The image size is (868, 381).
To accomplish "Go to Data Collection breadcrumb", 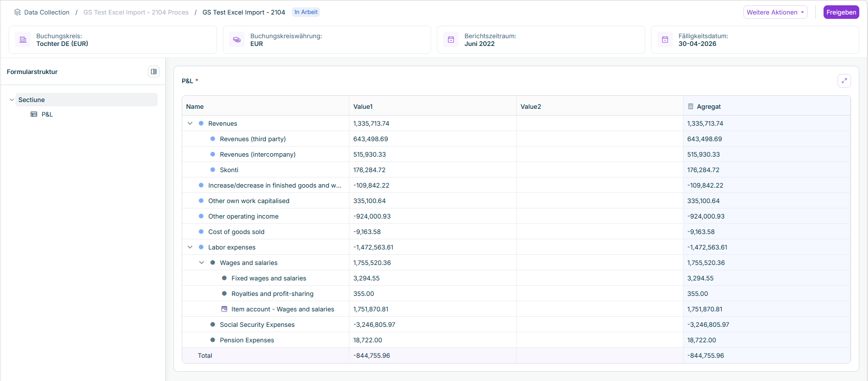I will pyautogui.click(x=46, y=13).
